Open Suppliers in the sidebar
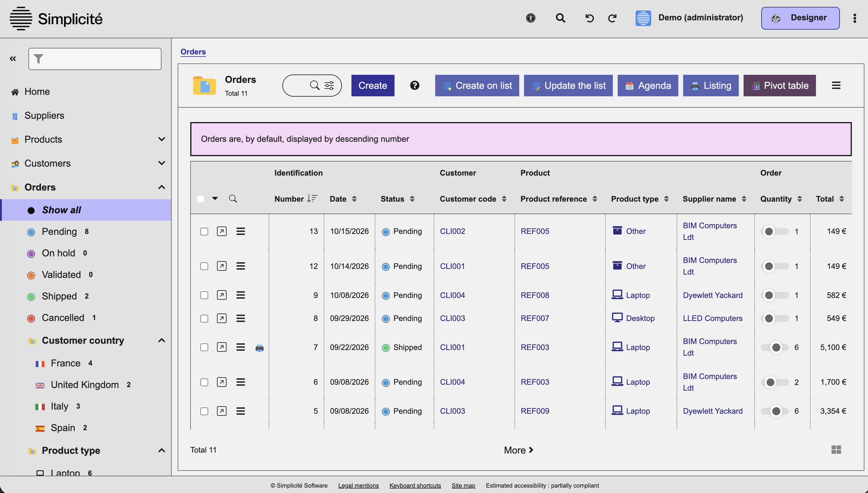868x493 pixels. (86, 115)
